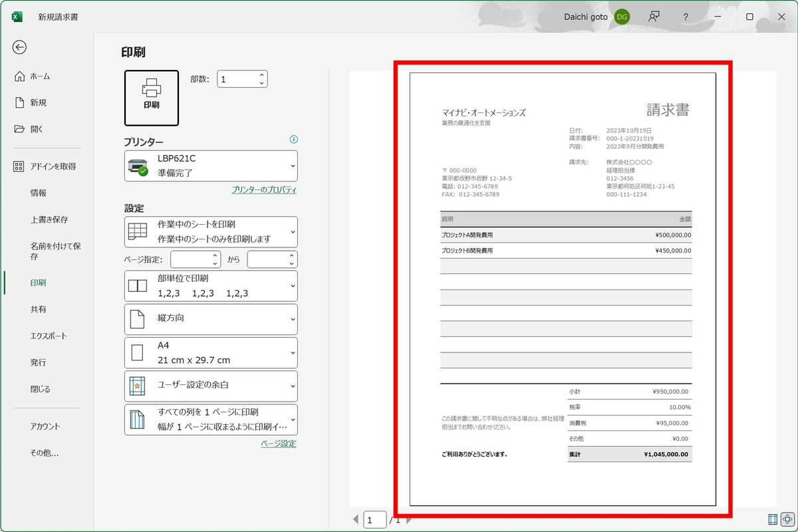Select 新規 in the sidebar

39,103
